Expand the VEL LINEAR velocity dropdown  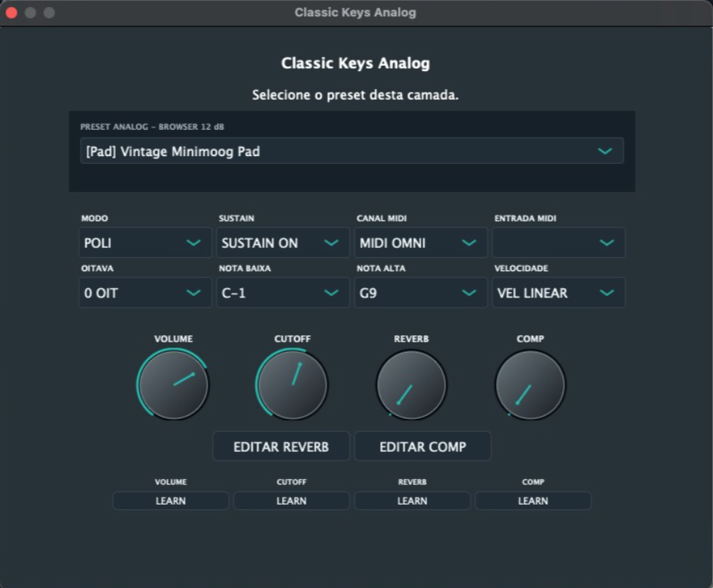click(559, 293)
